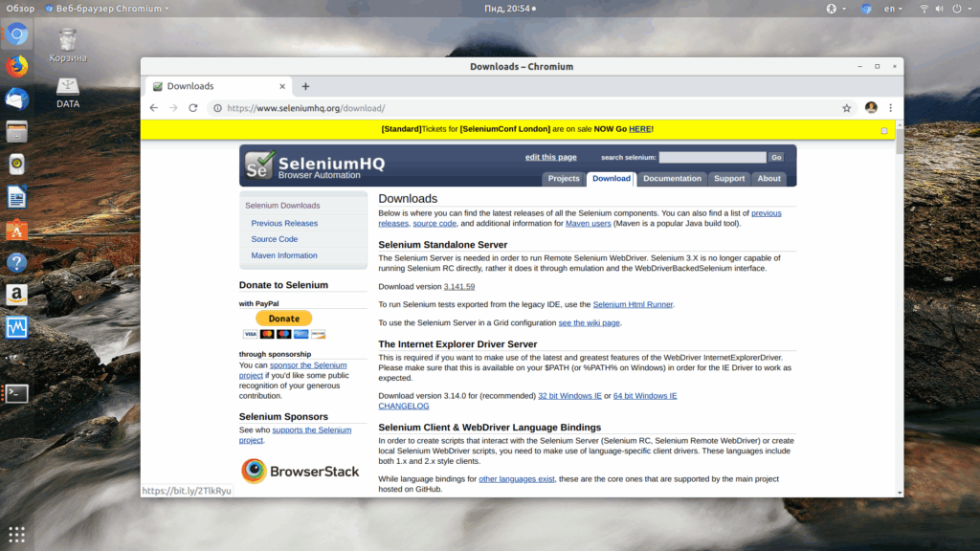980x551 pixels.
Task: Click the Go search button
Action: pyautogui.click(x=776, y=158)
